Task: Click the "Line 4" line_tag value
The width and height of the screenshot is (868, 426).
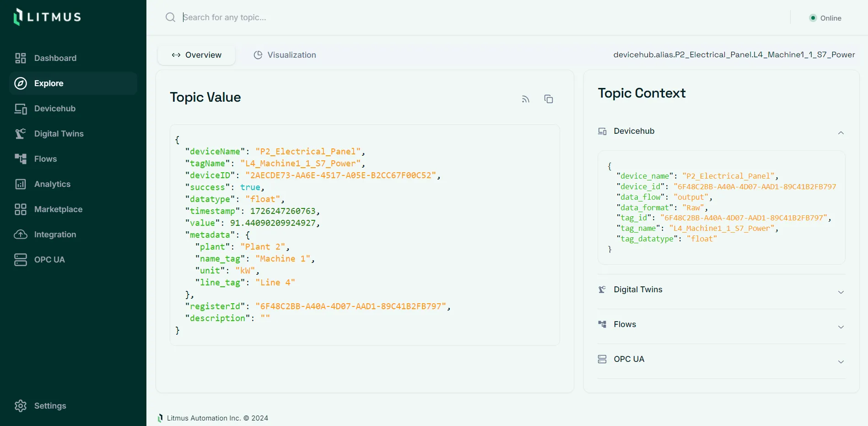Action: 275,283
